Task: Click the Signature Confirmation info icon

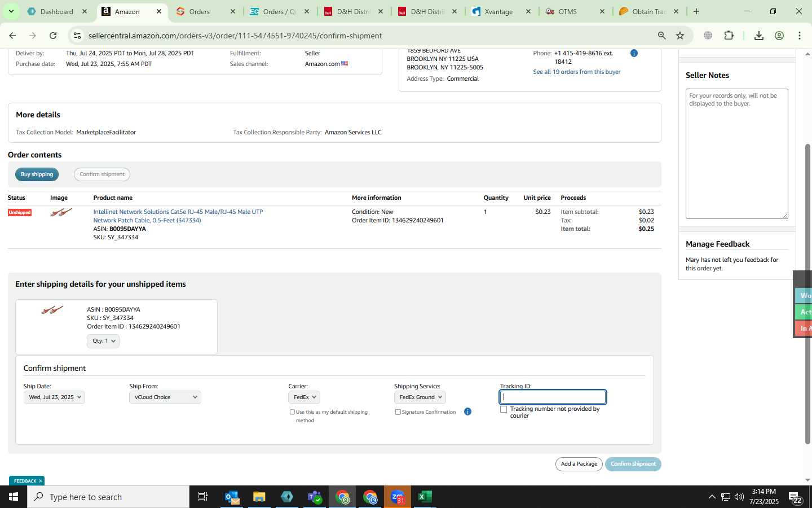Action: 467,411
